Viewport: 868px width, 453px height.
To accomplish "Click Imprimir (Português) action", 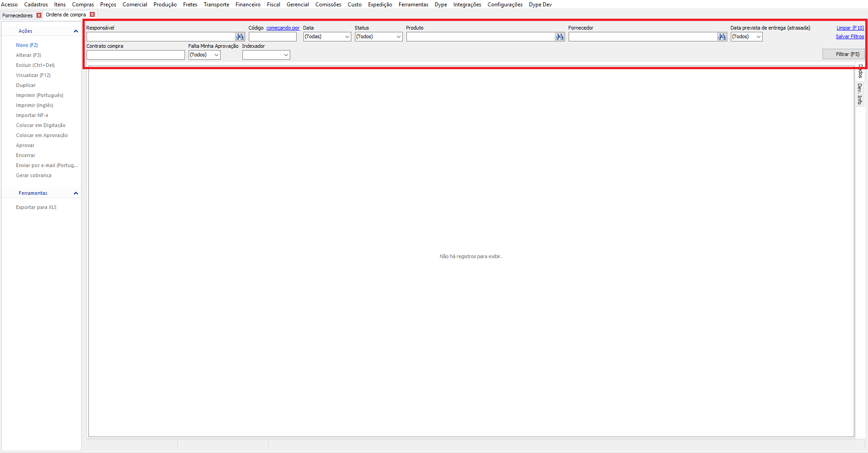I will click(x=40, y=95).
